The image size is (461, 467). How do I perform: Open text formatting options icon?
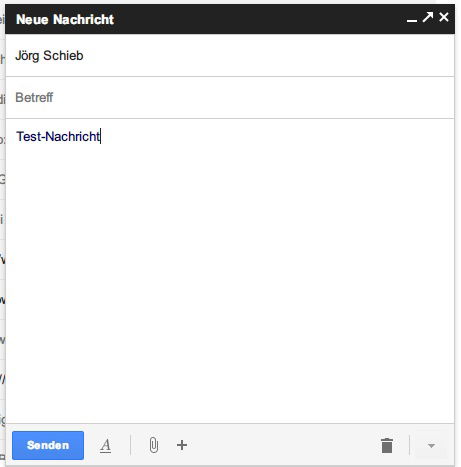tap(106, 446)
